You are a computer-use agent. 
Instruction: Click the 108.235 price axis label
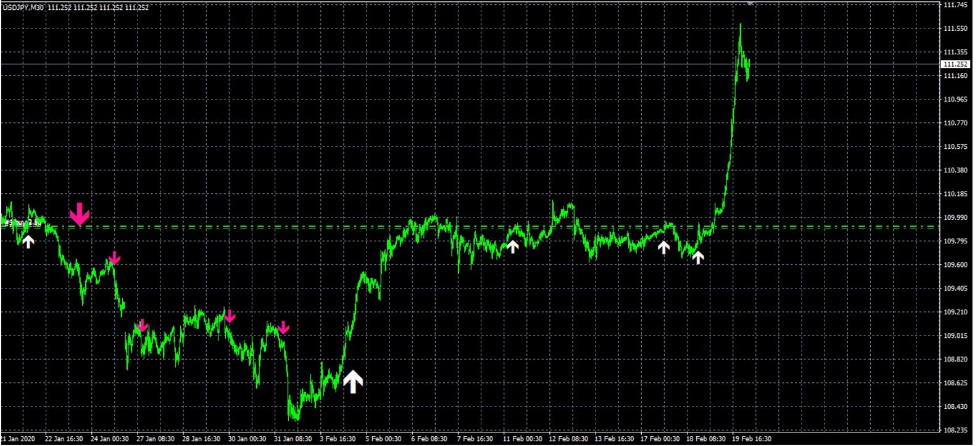[956, 430]
